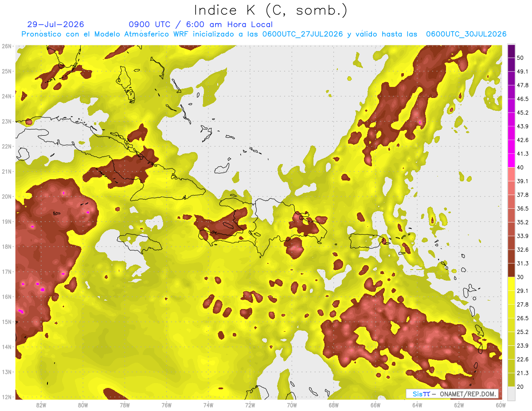Click the colorbar value '43.9'

point(522,126)
